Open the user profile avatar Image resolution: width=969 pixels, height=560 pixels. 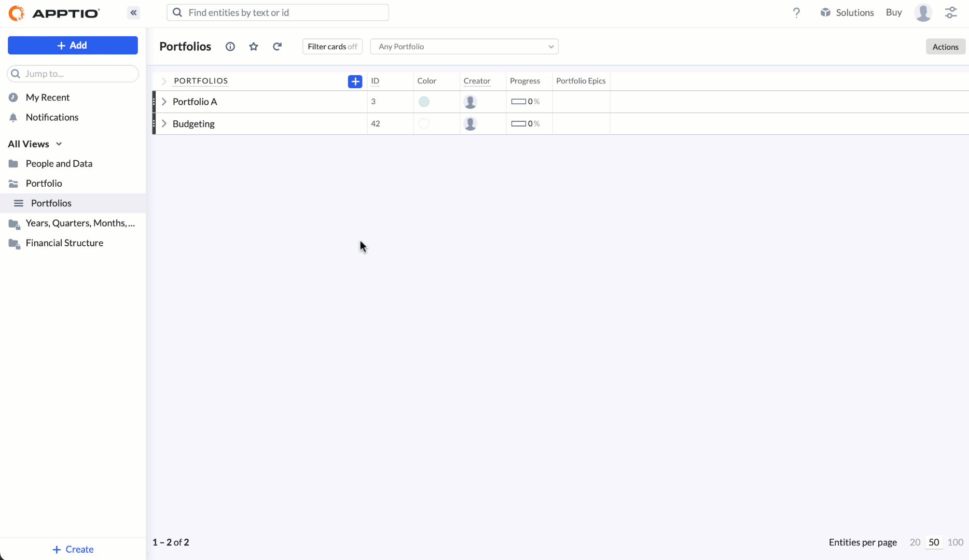[x=923, y=12]
